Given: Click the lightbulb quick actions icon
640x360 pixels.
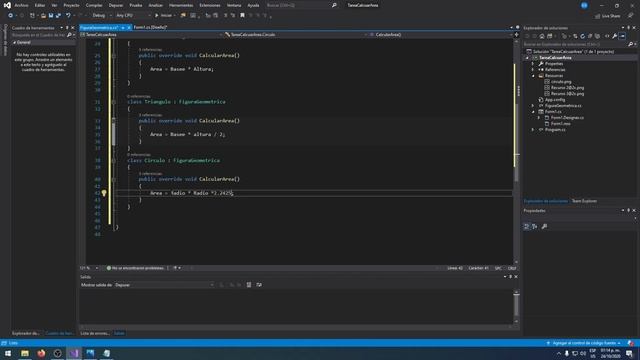Looking at the screenshot, I should [x=104, y=193].
